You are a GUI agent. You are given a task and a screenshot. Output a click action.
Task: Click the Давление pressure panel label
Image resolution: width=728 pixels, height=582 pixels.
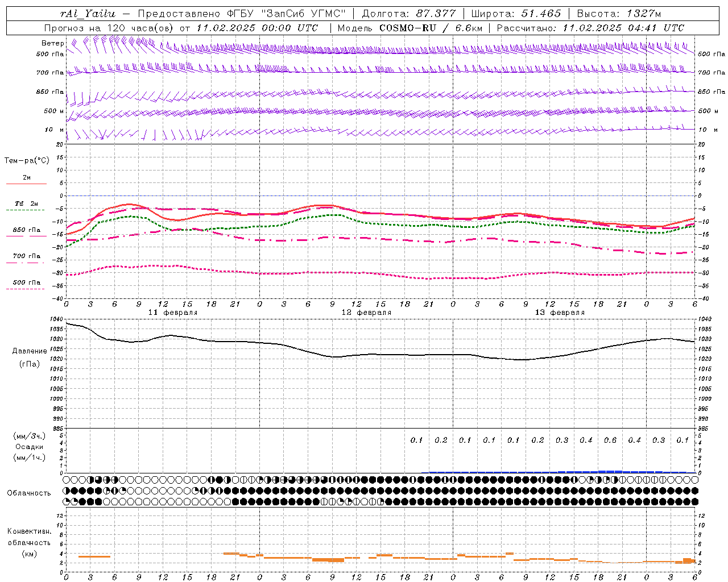tap(30, 351)
